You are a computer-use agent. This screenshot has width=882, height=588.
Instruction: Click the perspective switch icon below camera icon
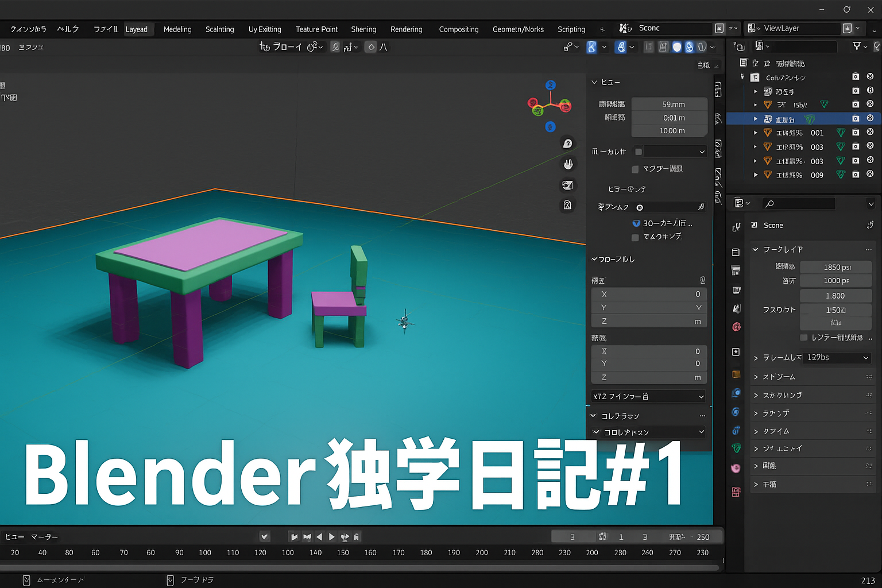pos(567,205)
